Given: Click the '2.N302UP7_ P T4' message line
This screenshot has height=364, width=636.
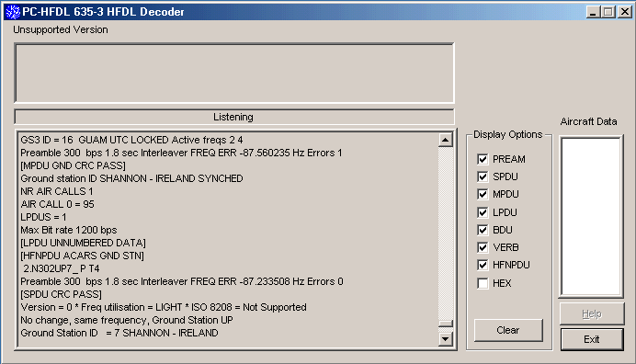Looking at the screenshot, I should click(x=62, y=268).
